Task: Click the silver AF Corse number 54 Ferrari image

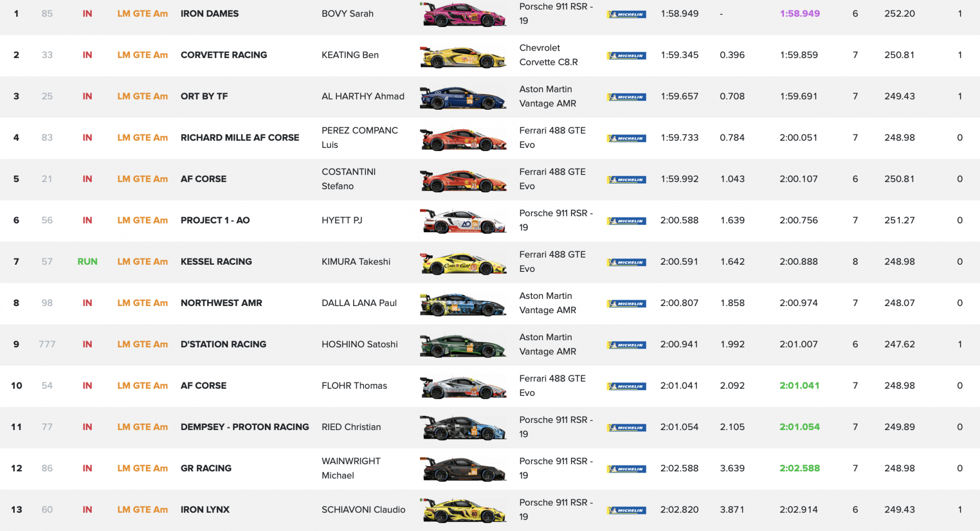Action: tap(463, 387)
